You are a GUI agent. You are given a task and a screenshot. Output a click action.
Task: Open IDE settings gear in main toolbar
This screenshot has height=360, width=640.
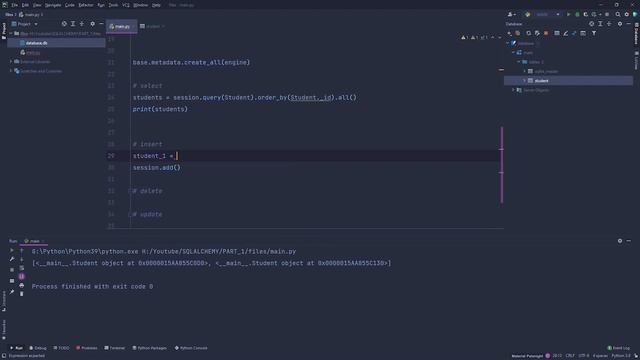627,14
